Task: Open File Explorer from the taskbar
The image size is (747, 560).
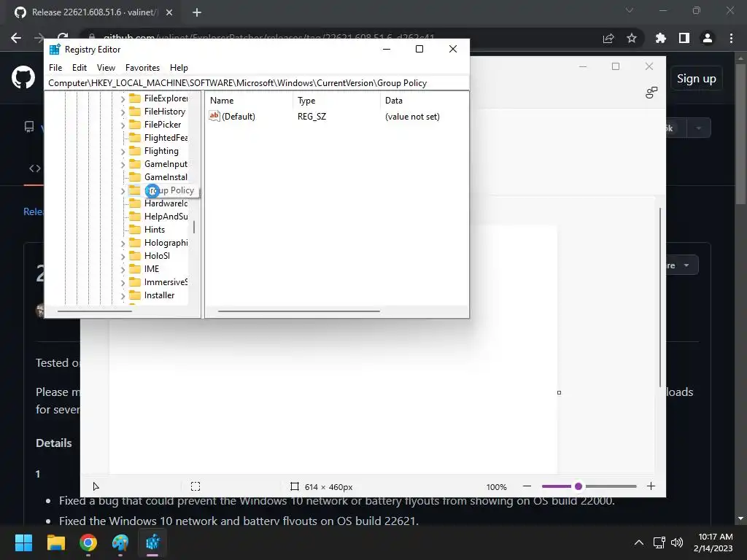Action: [x=55, y=542]
